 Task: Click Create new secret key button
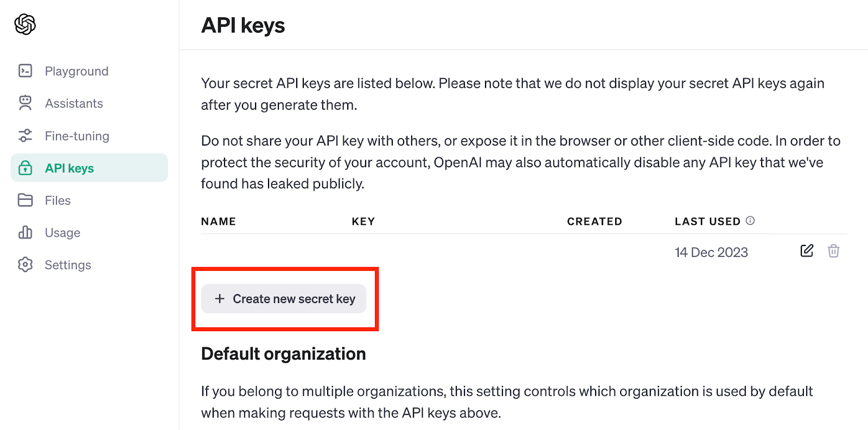pyautogui.click(x=284, y=299)
